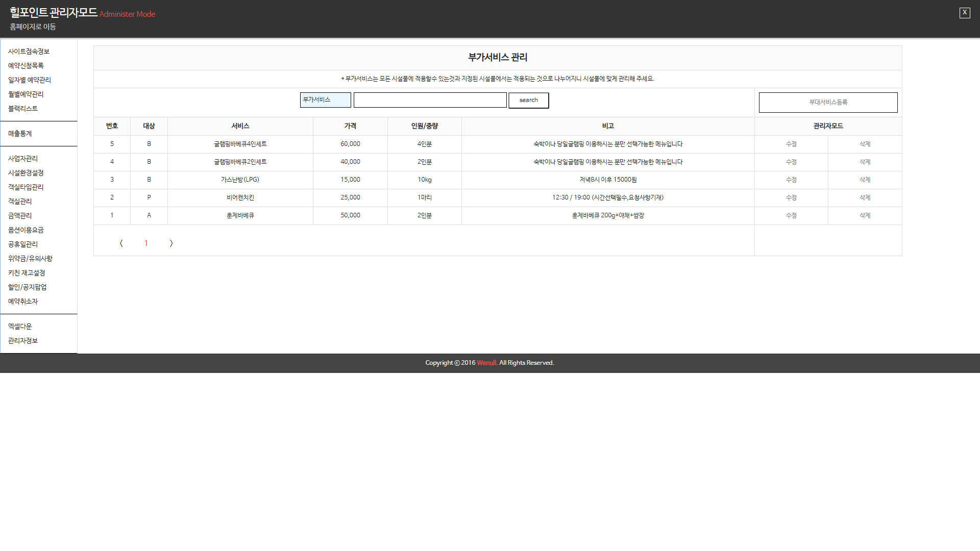Open 객실타입관리 sidebar item
The height and width of the screenshot is (551, 980).
coord(26,187)
